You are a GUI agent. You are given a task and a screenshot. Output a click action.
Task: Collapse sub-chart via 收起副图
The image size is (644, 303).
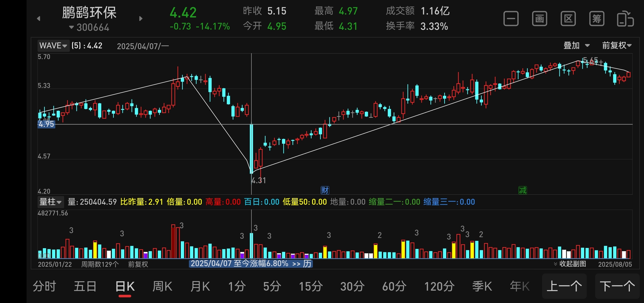[x=570, y=264]
